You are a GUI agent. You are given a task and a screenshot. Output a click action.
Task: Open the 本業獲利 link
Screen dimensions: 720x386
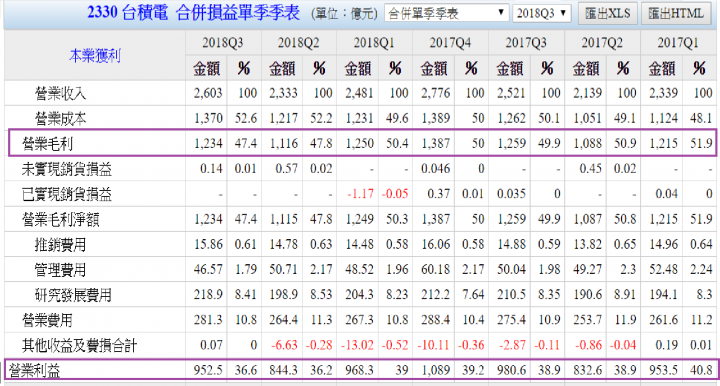[95, 56]
